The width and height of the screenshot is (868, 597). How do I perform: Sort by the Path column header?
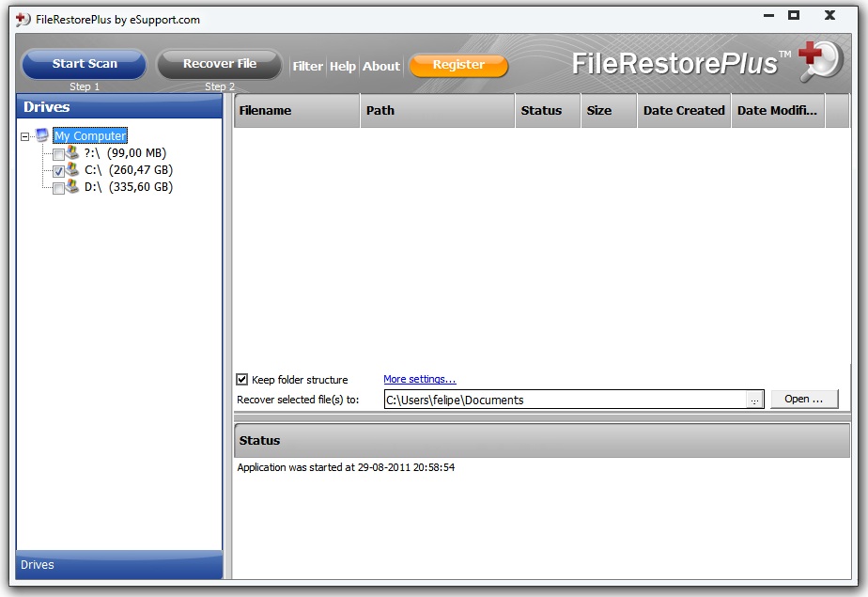(x=438, y=111)
